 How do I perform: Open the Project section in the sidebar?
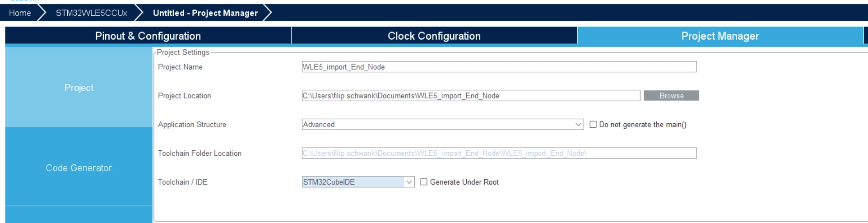(x=79, y=88)
